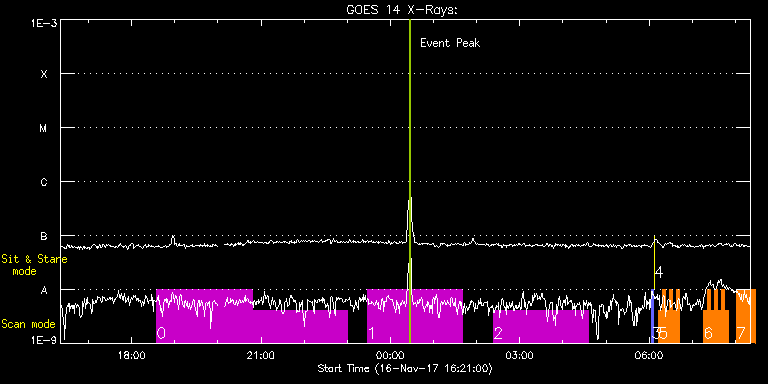The height and width of the screenshot is (384, 768).
Task: Click the 'M' flare class label
Action: coord(44,128)
